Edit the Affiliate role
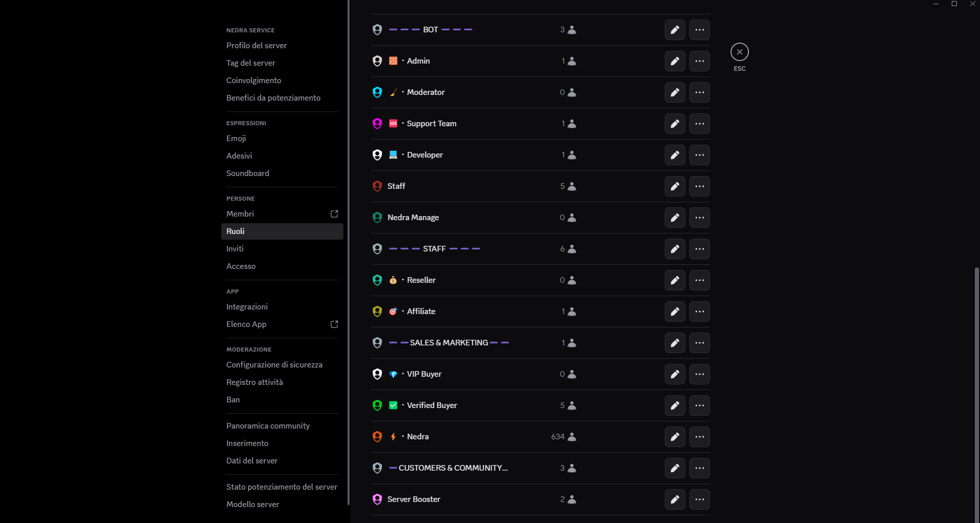The width and height of the screenshot is (980, 523). click(675, 311)
